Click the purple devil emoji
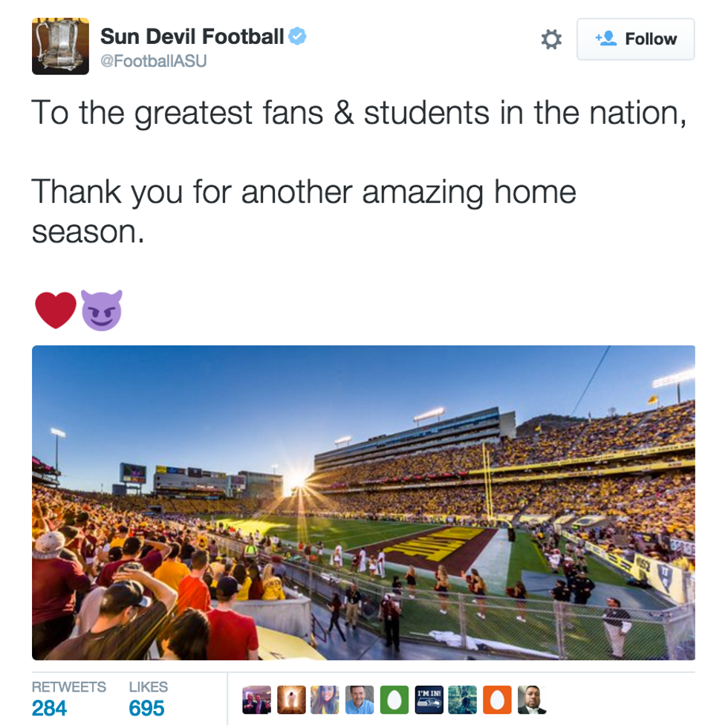 pos(101,310)
